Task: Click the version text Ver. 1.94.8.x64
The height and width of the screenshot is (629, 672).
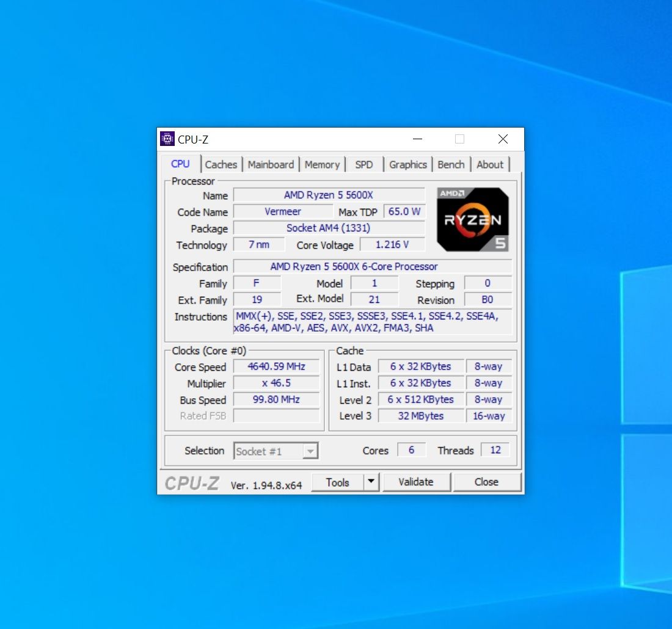Action: [x=266, y=485]
